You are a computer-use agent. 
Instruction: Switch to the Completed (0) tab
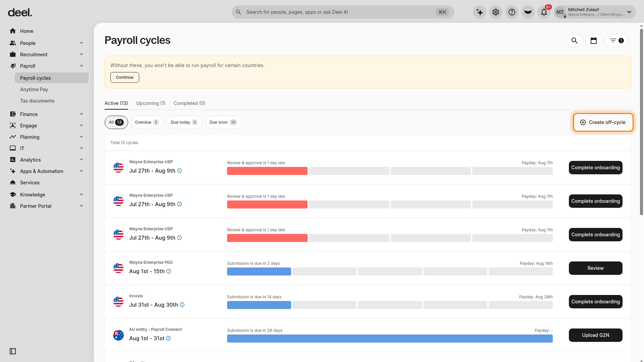coord(190,103)
